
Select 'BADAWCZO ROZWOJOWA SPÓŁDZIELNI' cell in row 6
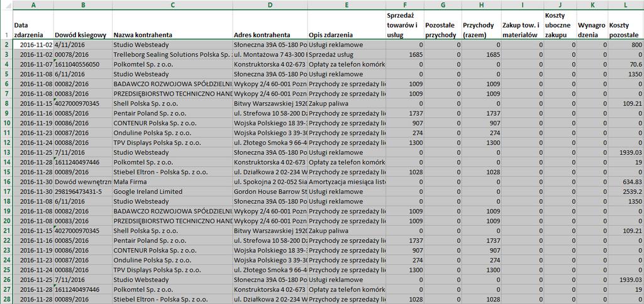[172, 84]
